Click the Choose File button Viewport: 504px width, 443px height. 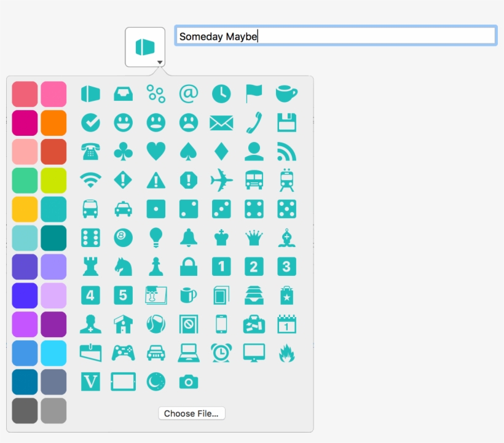tap(191, 413)
